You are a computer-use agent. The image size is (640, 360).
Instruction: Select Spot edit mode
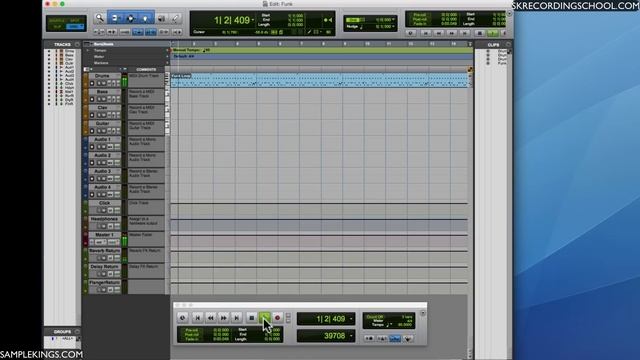[75, 20]
